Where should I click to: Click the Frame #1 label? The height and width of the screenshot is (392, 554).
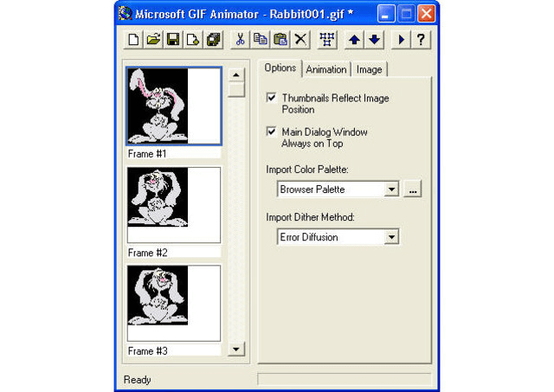[147, 154]
